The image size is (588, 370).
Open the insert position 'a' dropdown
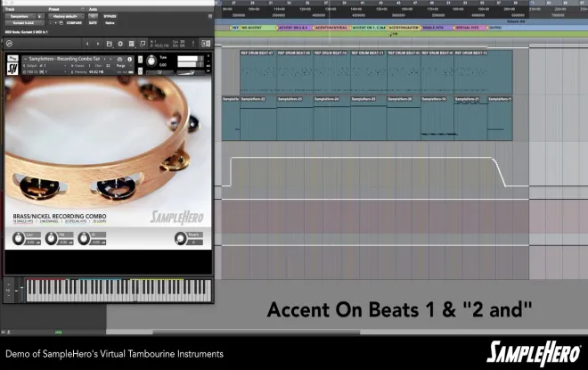tap(40, 17)
